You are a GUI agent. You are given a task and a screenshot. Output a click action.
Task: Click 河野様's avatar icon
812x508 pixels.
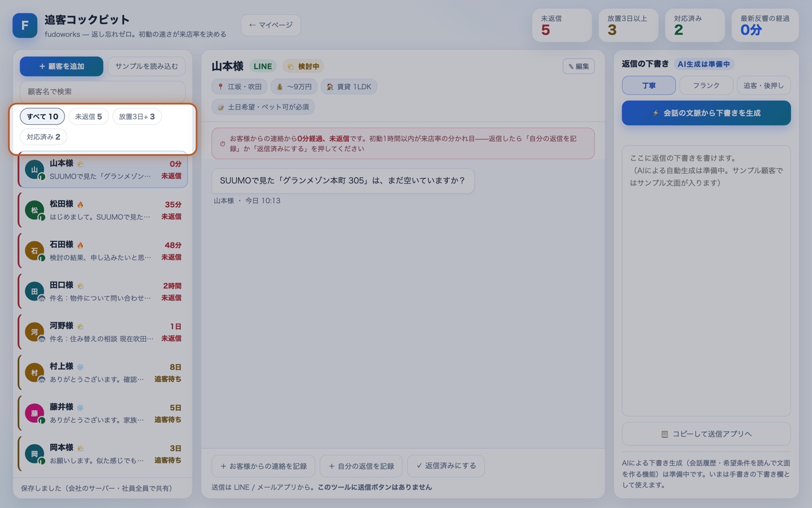tap(34, 332)
